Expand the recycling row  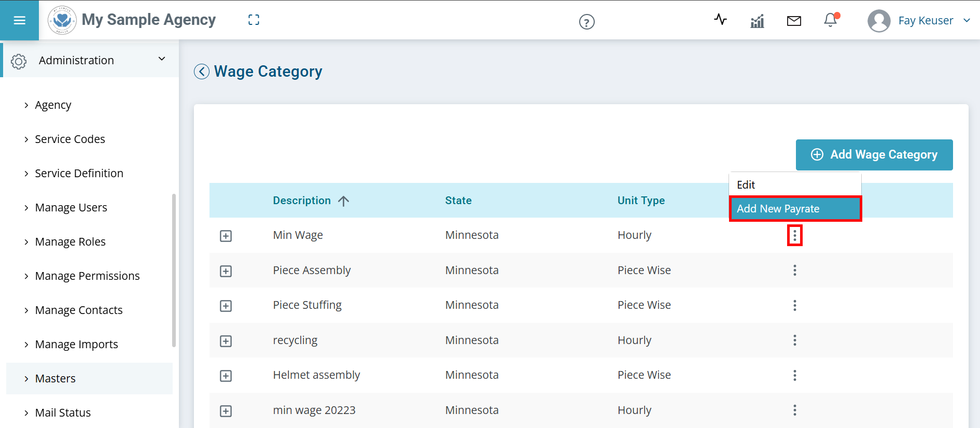coord(226,341)
